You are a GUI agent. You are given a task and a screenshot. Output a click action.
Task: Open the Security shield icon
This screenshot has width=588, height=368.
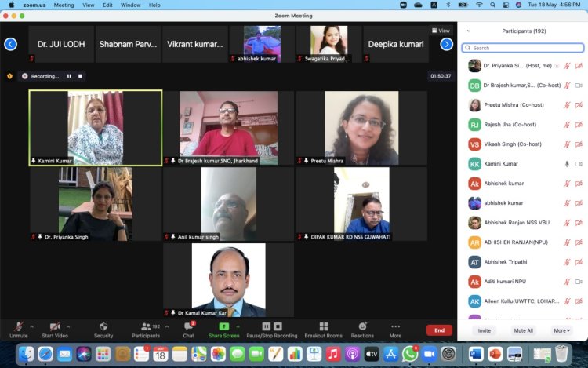[x=103, y=326]
